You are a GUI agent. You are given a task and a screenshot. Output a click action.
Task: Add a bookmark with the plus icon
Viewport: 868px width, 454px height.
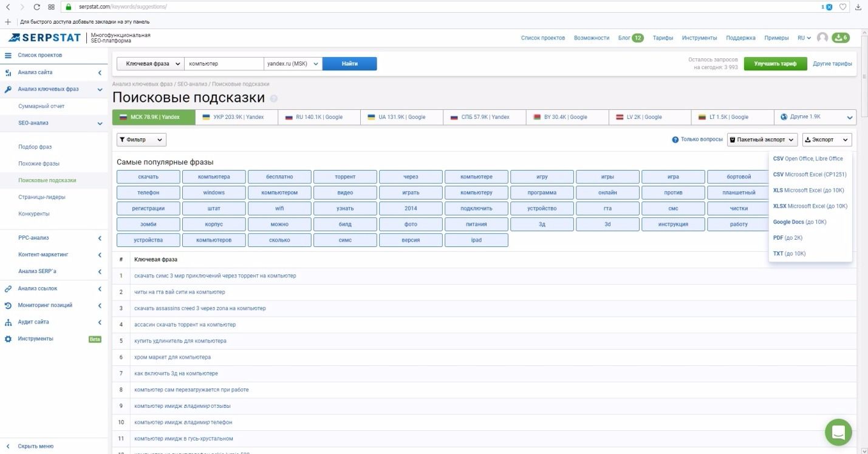coord(8,22)
